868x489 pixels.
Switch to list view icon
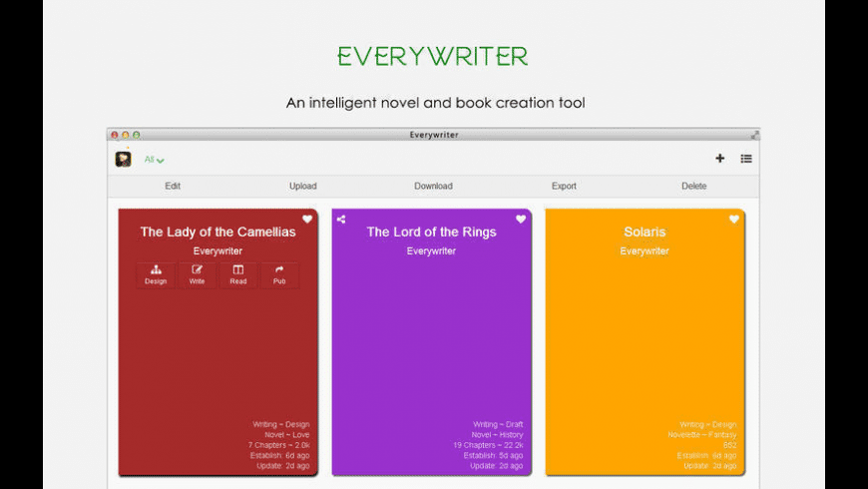pos(746,159)
